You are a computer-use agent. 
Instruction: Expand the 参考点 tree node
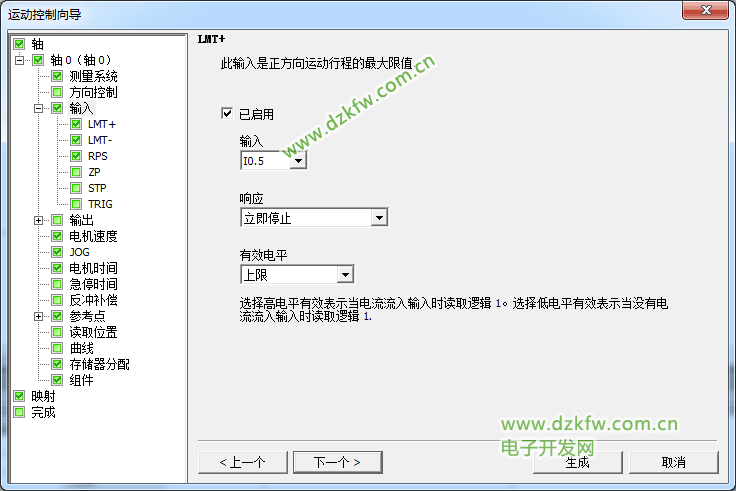click(38, 316)
